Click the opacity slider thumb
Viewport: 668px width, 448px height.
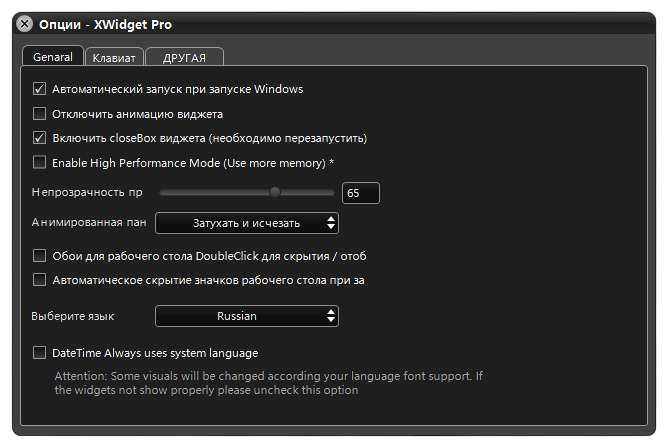coord(275,192)
